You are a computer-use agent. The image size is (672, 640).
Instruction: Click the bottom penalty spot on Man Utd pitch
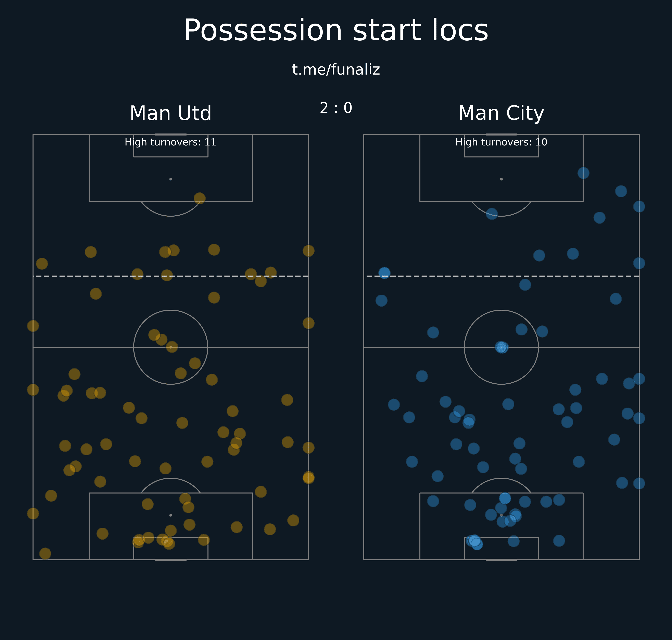170,515
